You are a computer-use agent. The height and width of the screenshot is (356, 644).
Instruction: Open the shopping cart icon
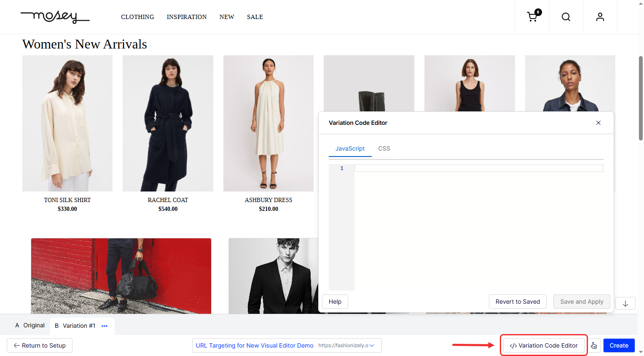(x=532, y=17)
